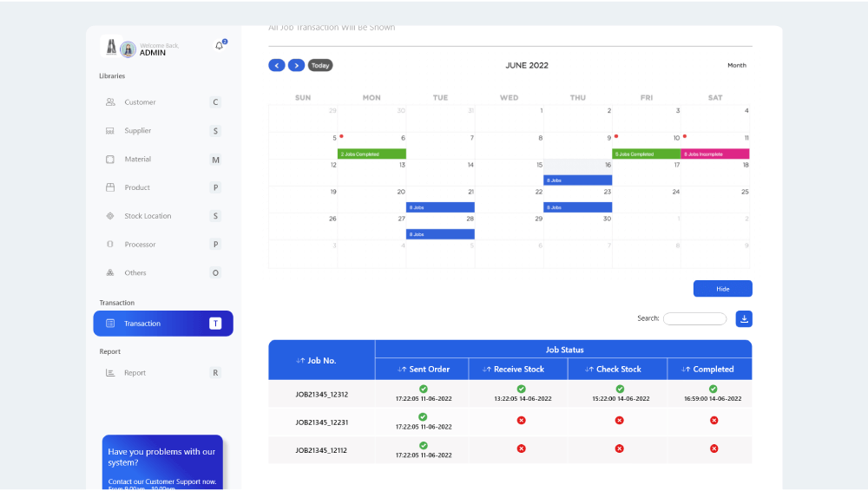Sort by Completed column header

pos(707,370)
